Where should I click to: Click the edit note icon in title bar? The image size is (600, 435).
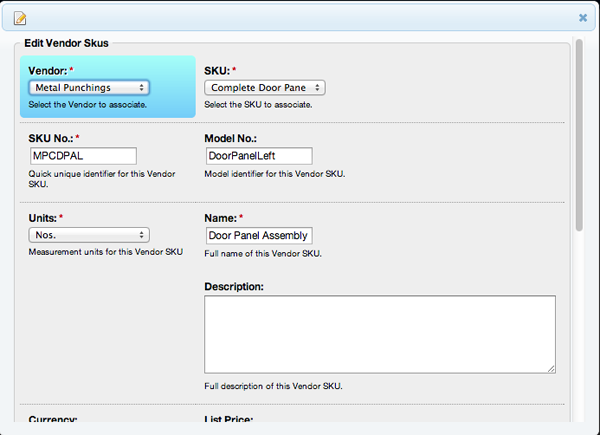(x=20, y=17)
